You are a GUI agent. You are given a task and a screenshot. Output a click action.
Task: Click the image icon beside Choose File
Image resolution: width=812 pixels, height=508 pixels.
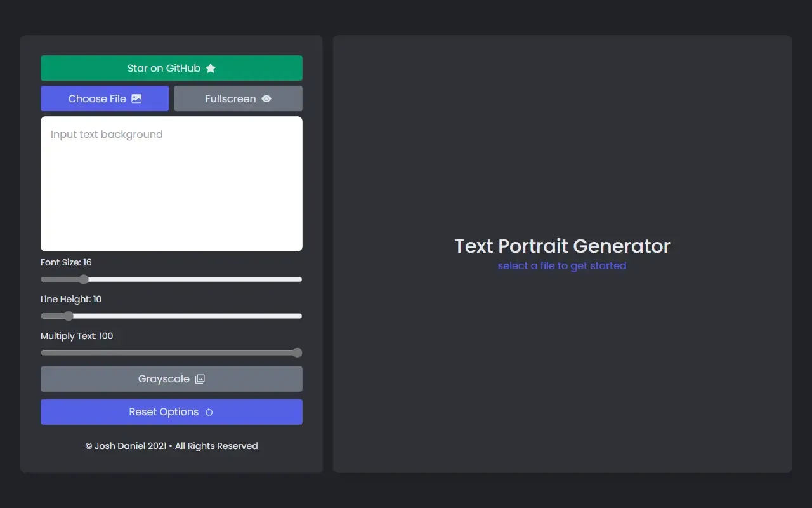136,98
